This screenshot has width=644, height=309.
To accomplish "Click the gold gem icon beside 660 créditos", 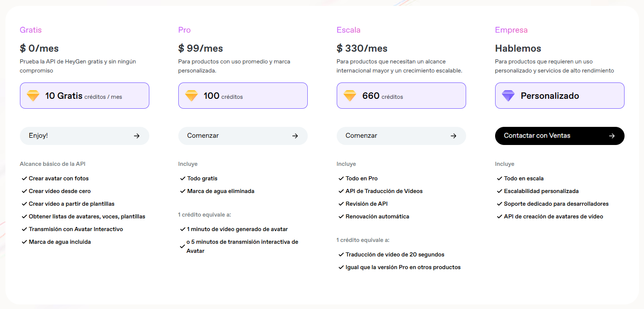I will [x=350, y=96].
